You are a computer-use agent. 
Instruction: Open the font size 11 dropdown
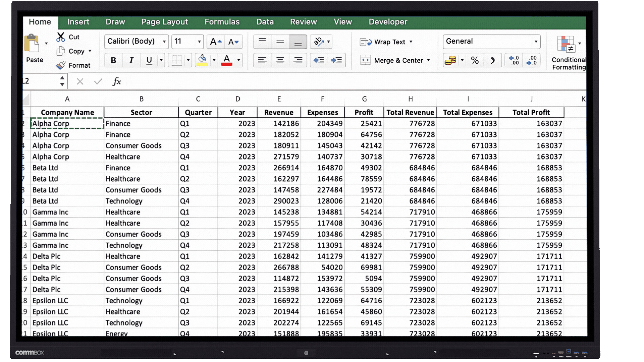[199, 42]
